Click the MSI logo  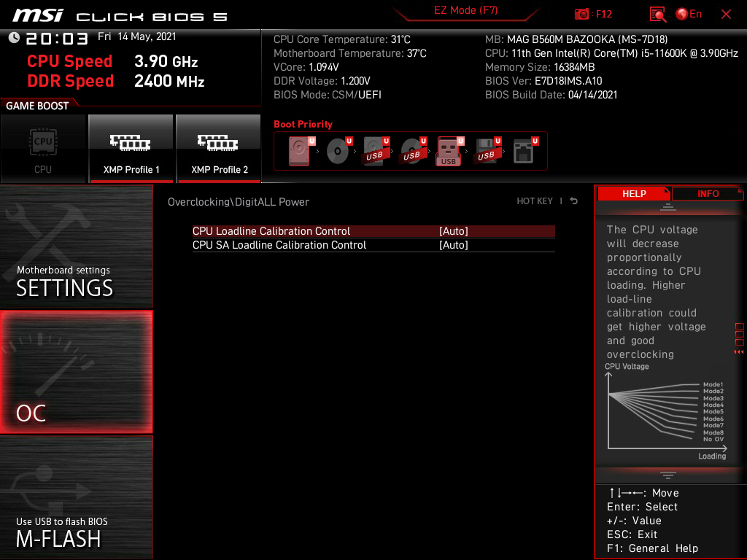click(x=38, y=16)
